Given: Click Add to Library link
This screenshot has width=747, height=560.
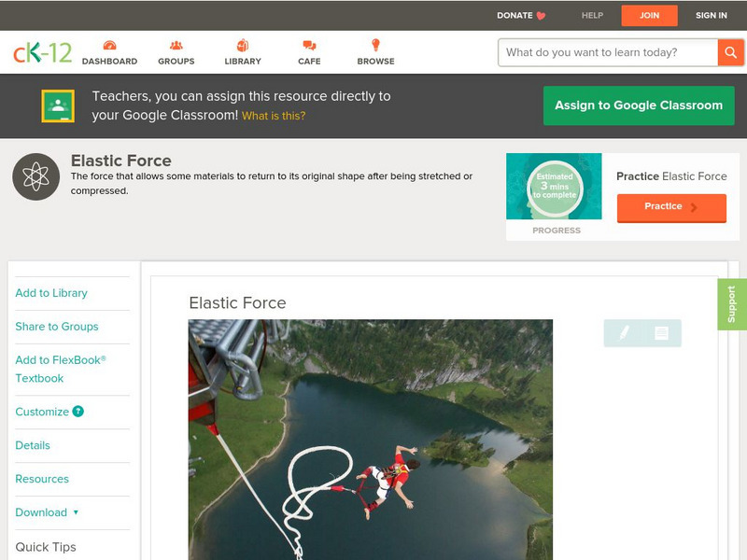Looking at the screenshot, I should [x=51, y=293].
